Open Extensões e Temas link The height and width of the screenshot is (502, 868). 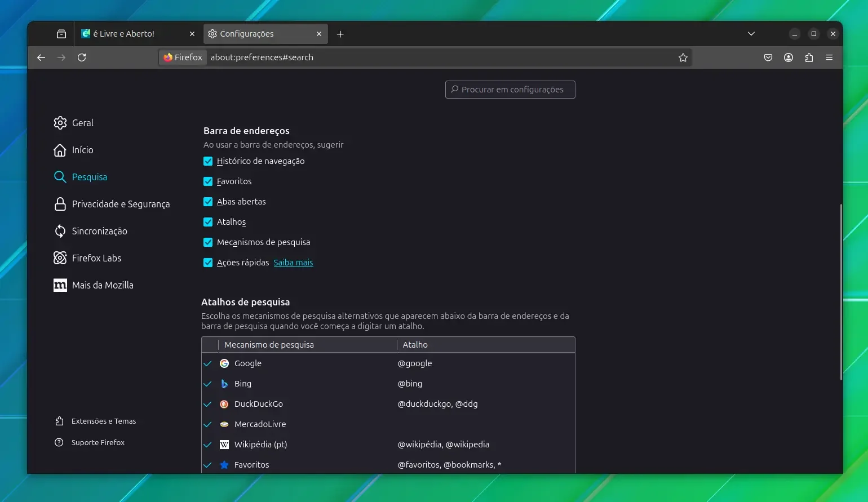[104, 421]
